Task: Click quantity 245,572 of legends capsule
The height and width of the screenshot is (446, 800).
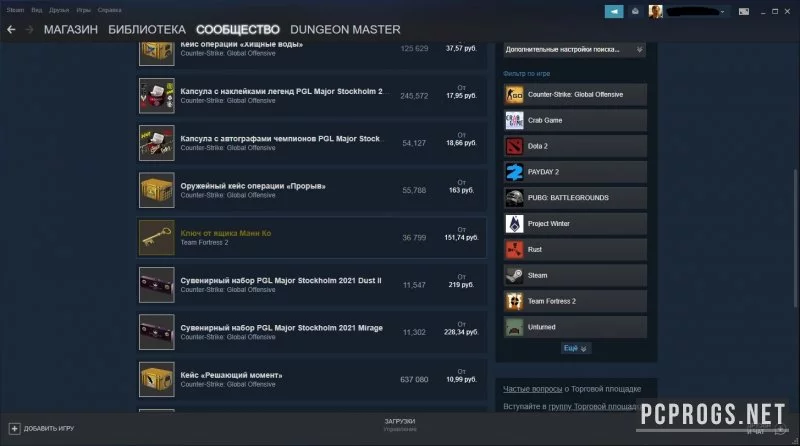Action: [x=414, y=96]
